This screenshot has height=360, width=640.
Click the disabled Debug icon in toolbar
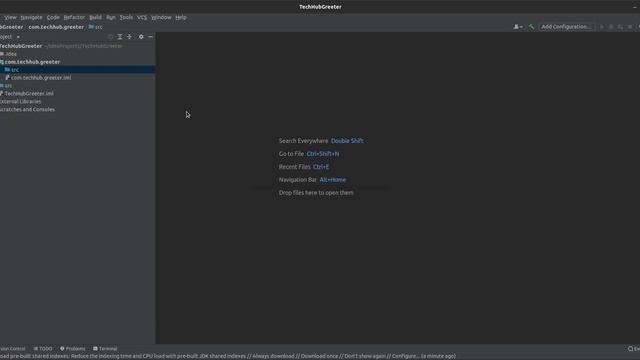(611, 27)
